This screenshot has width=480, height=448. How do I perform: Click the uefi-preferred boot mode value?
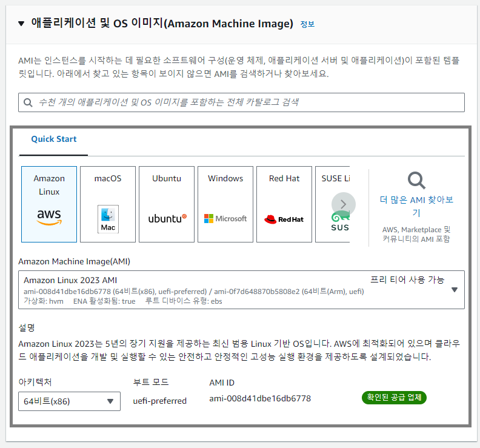[x=159, y=401]
